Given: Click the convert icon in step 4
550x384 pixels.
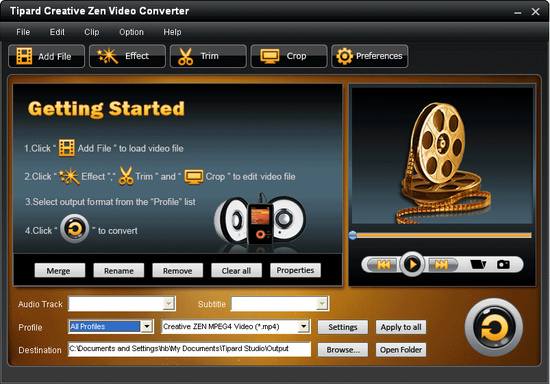Looking at the screenshot, I should point(74,229).
